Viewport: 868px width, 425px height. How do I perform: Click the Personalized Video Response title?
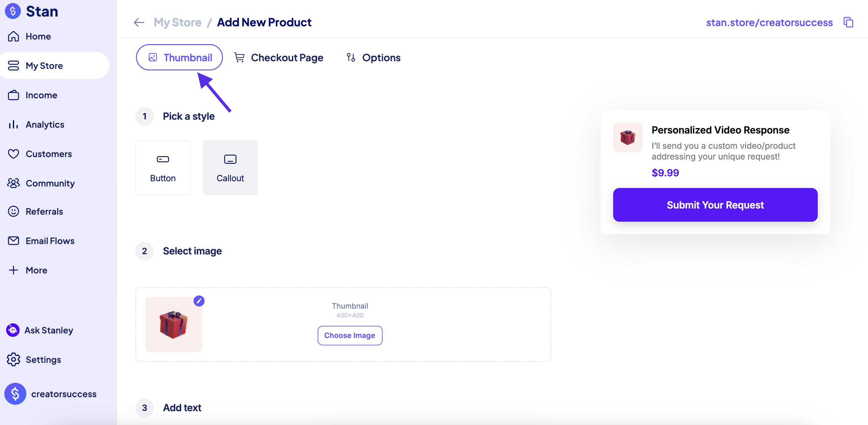[x=720, y=130]
